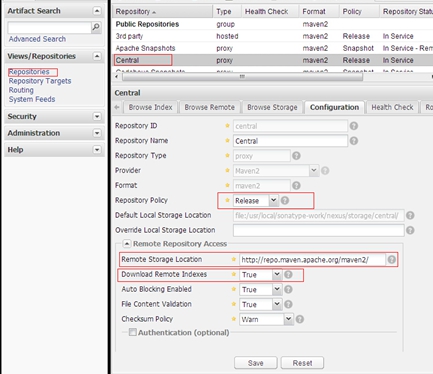
Task: Click help icon beside Override Local Storage Location
Action: pos(410,230)
